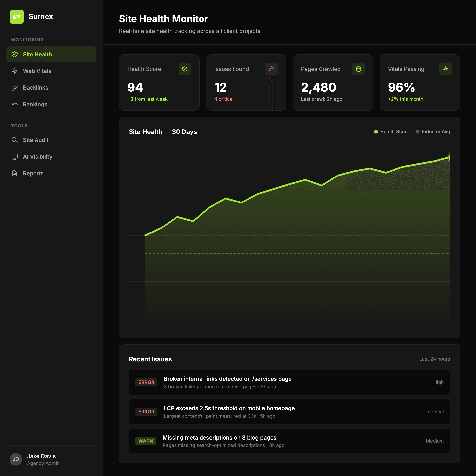
Task: Select the Site Health nav item
Action: coord(51,54)
